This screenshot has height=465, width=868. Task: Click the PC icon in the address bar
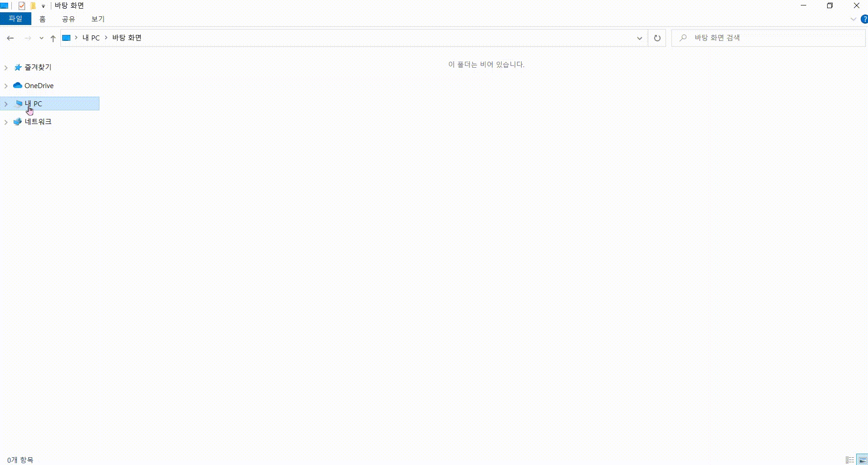(x=66, y=38)
